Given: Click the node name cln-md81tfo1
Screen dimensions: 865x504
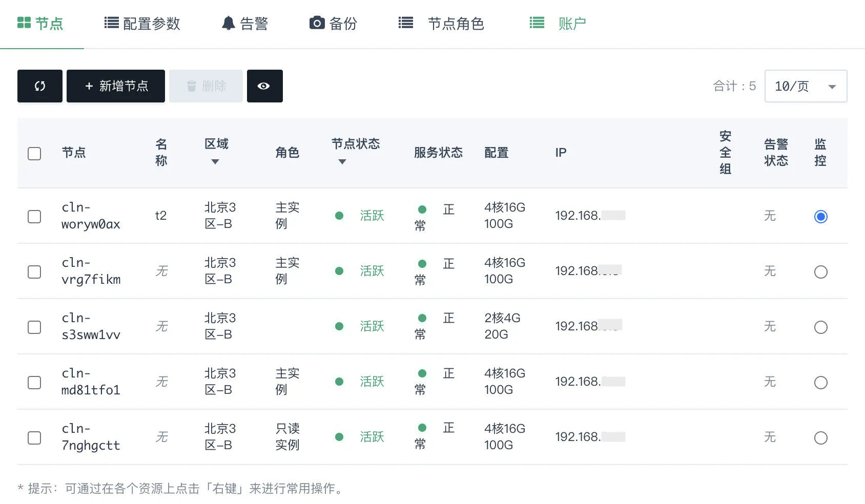Looking at the screenshot, I should point(91,382).
